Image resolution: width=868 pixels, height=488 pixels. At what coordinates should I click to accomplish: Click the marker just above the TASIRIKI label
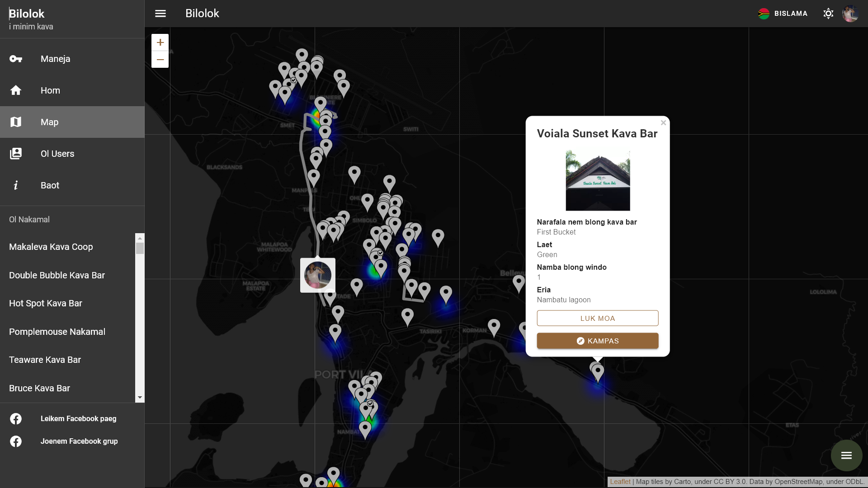tap(407, 317)
